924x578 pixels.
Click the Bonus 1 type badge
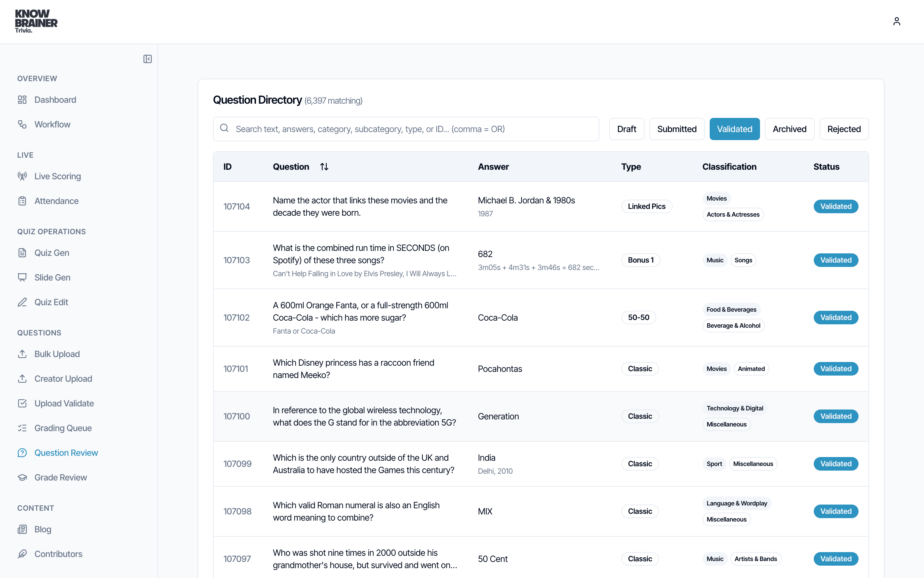point(640,260)
